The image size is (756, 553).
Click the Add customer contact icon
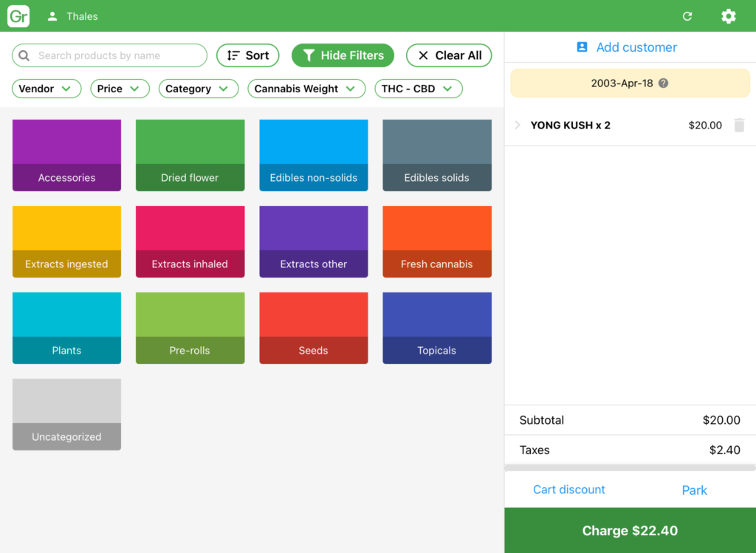point(582,47)
